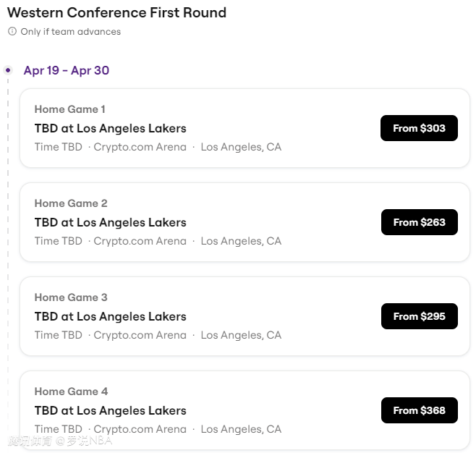
Task: Click the info icon beside "Only if team advances"
Action: (x=12, y=32)
